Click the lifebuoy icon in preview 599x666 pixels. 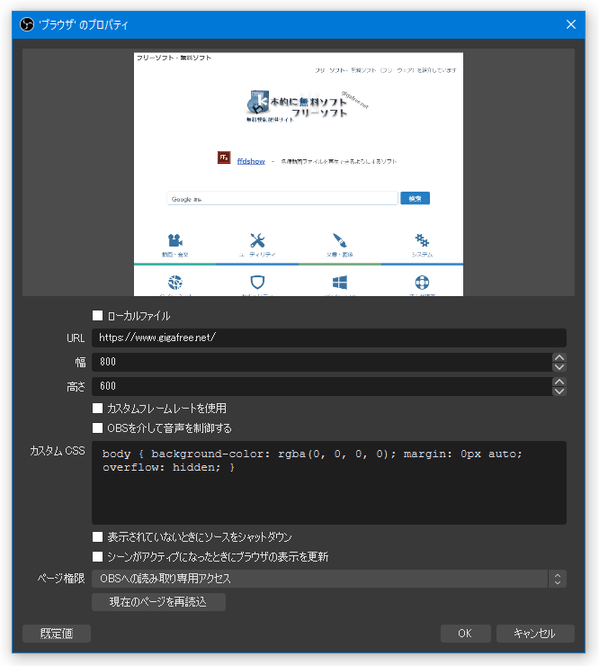[x=422, y=282]
